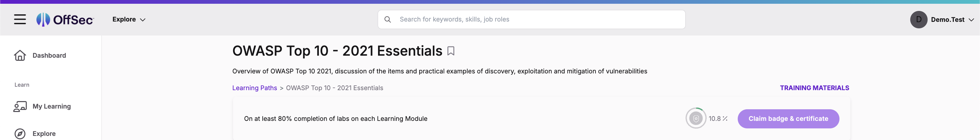The width and height of the screenshot is (980, 140).
Task: Open the hamburger navigation menu
Action: coord(20,19)
